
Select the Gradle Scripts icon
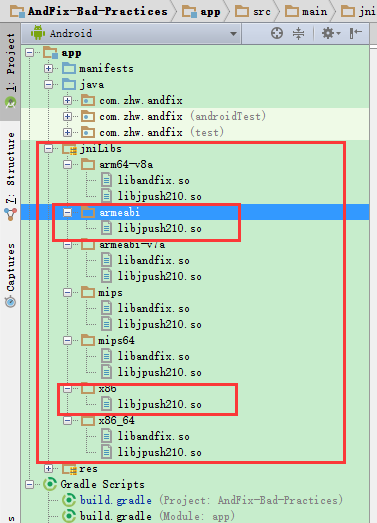50,484
